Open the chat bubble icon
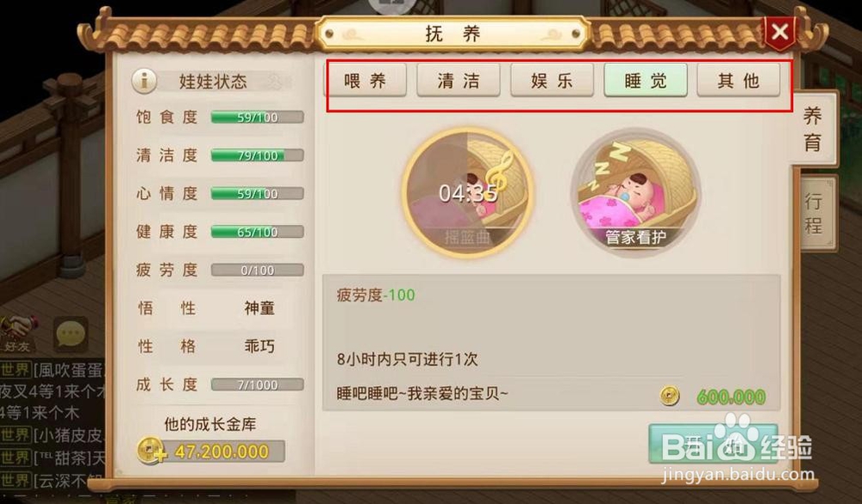862x504 pixels. pyautogui.click(x=71, y=333)
